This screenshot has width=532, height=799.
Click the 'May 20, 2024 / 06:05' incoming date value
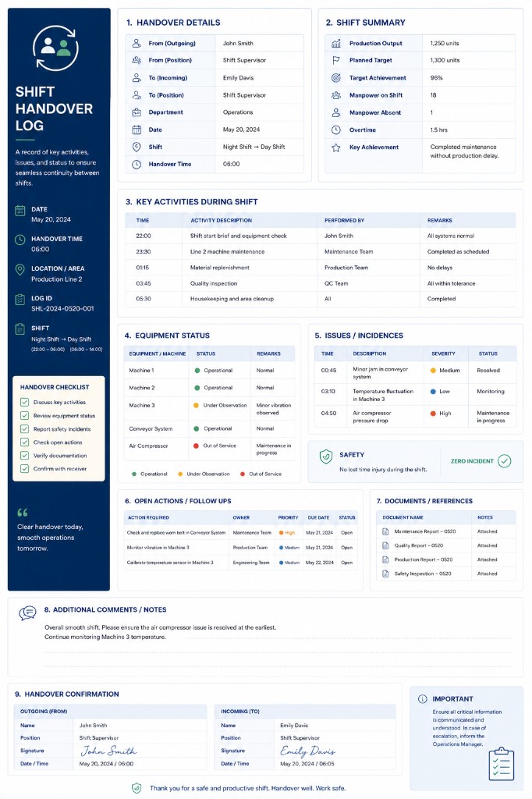pyautogui.click(x=307, y=764)
